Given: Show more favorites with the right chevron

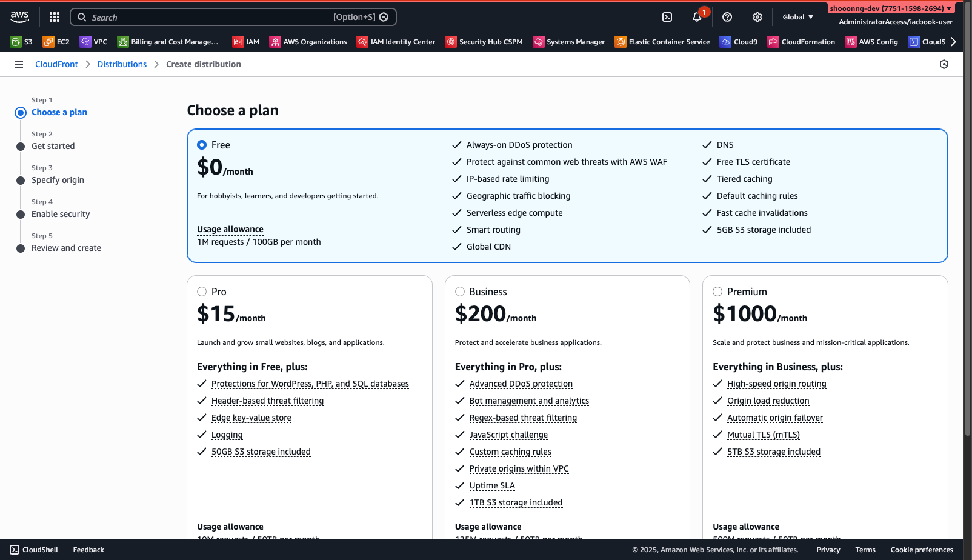Looking at the screenshot, I should tap(953, 42).
